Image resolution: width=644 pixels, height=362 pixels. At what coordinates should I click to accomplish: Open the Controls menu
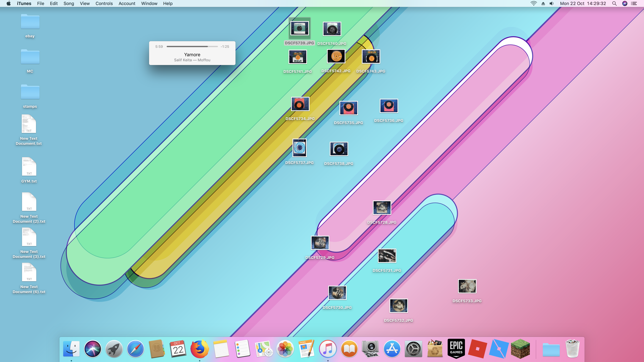coord(104,3)
